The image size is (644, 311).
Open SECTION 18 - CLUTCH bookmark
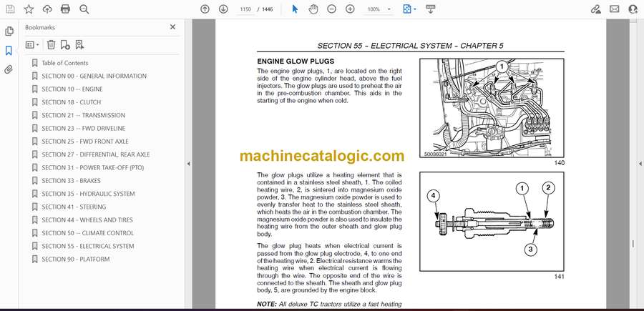click(71, 102)
